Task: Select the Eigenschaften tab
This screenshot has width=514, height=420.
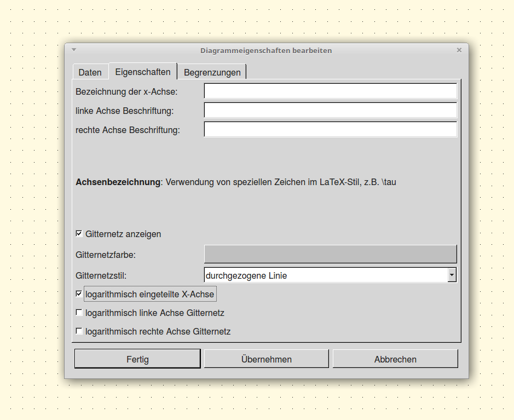Action: (x=143, y=72)
